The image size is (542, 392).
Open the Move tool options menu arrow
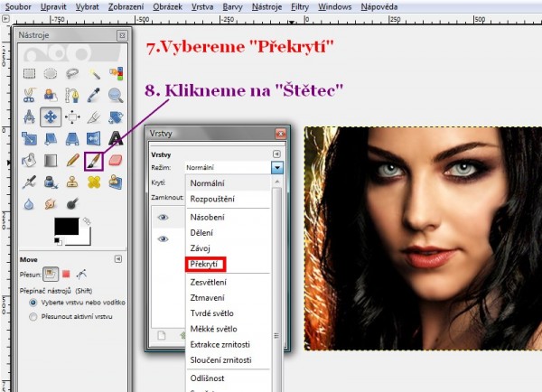[118, 259]
